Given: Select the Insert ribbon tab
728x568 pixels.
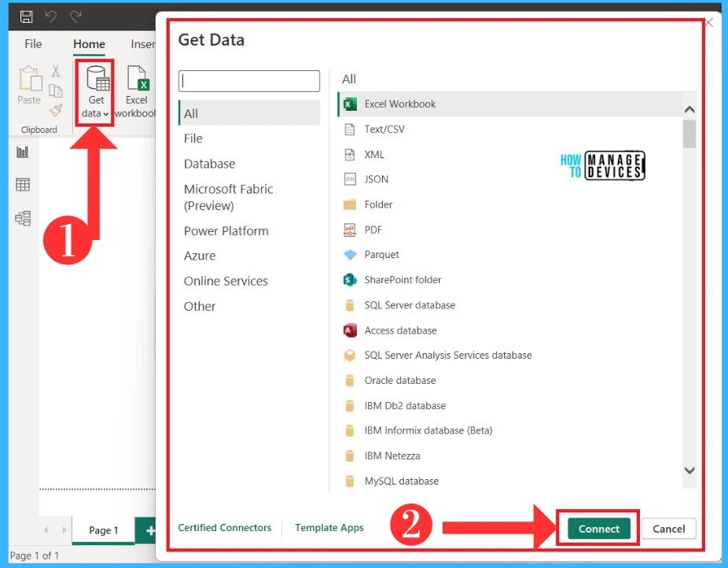Looking at the screenshot, I should pos(142,44).
